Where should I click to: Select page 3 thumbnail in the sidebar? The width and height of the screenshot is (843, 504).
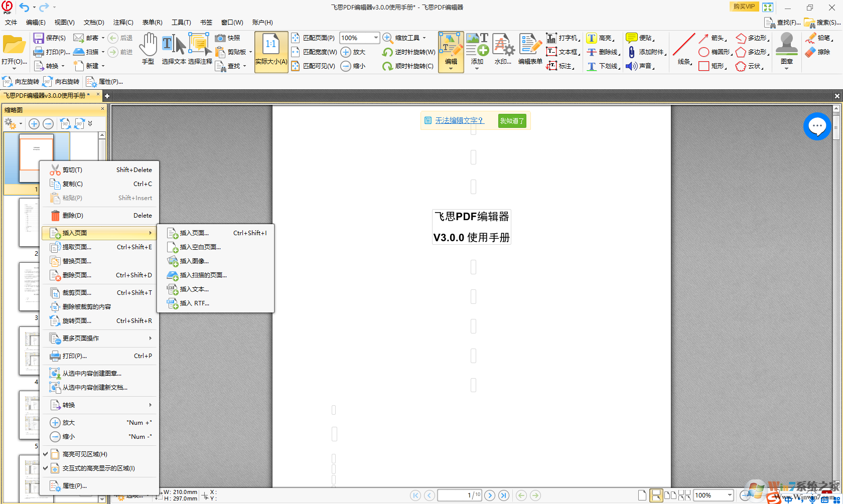click(29, 286)
